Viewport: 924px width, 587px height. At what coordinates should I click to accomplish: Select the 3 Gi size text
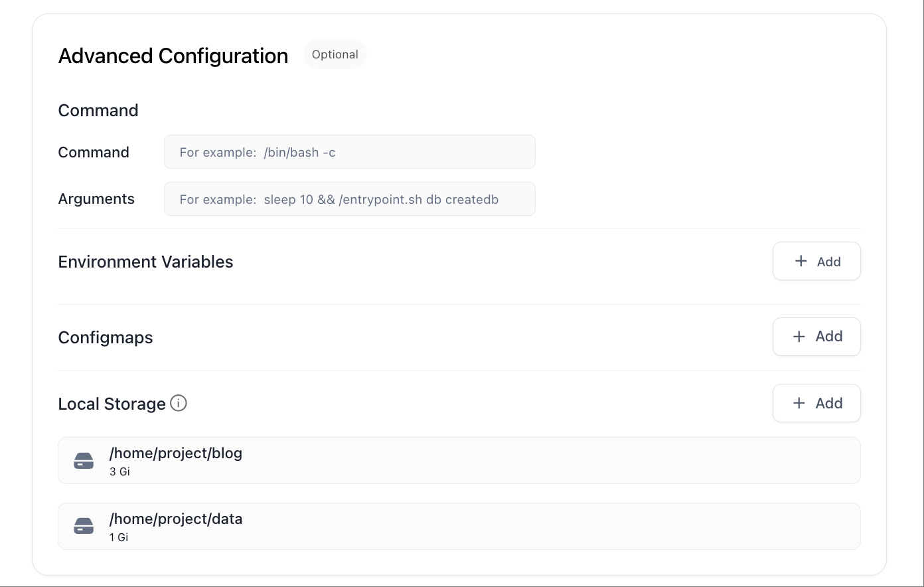pyautogui.click(x=119, y=471)
